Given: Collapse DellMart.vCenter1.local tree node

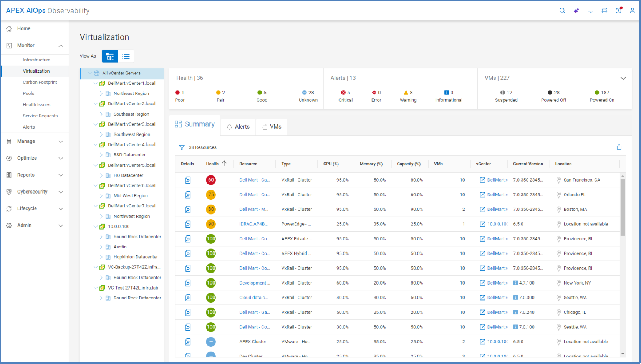Looking at the screenshot, I should click(x=96, y=83).
